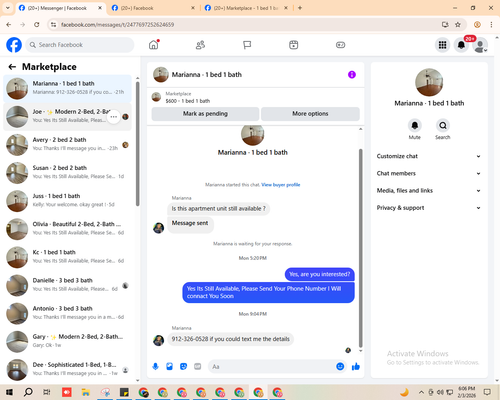Switch to the Marketplace 1 bed tab
500x400 pixels.
click(246, 8)
